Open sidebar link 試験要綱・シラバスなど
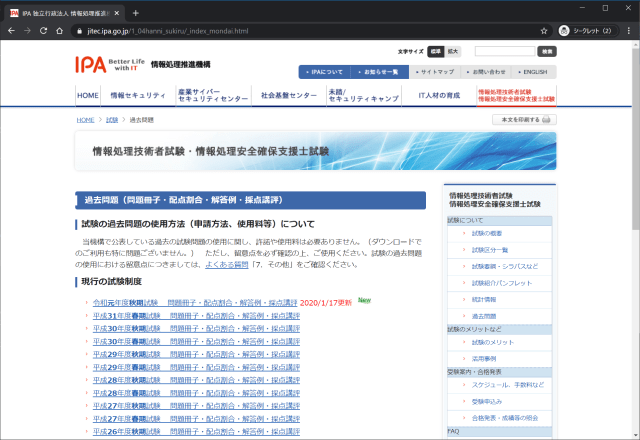Screen dimensions: 640x440 pos(505,267)
